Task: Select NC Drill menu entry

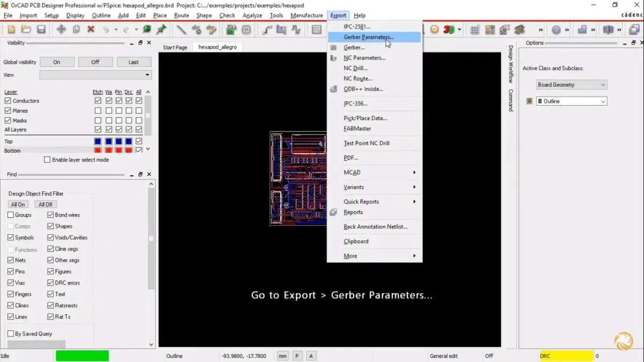Action: tap(355, 68)
